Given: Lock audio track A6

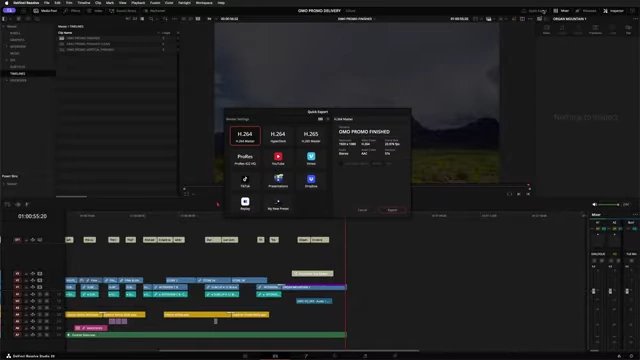Looking at the screenshot, I should [x=27, y=328].
